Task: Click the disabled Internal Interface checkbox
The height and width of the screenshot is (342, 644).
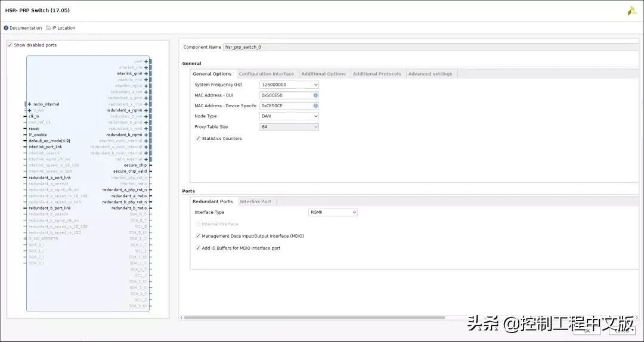Action: [198, 224]
